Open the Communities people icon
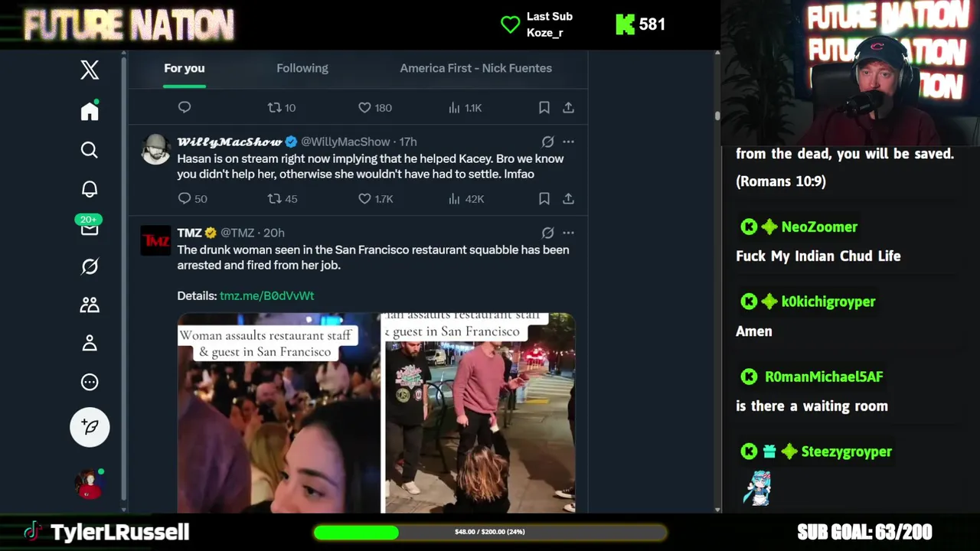This screenshot has height=551, width=980. tap(90, 305)
